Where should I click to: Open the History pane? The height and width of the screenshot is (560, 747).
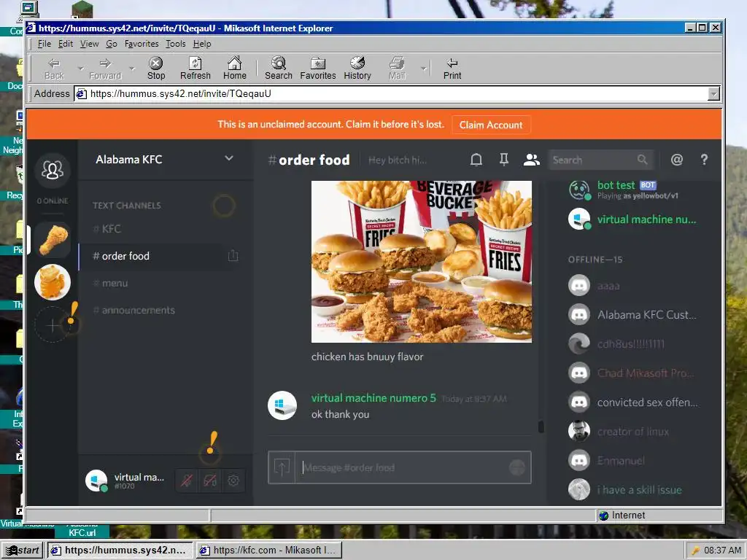[x=357, y=69]
